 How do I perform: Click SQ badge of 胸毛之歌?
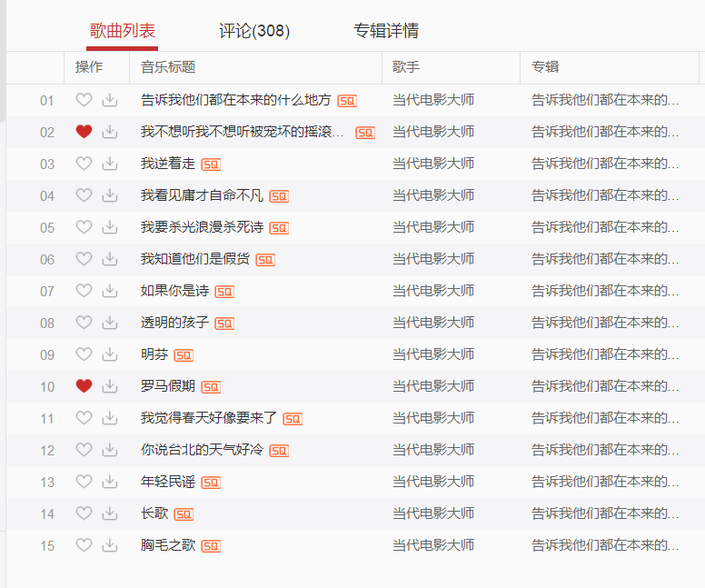(211, 546)
